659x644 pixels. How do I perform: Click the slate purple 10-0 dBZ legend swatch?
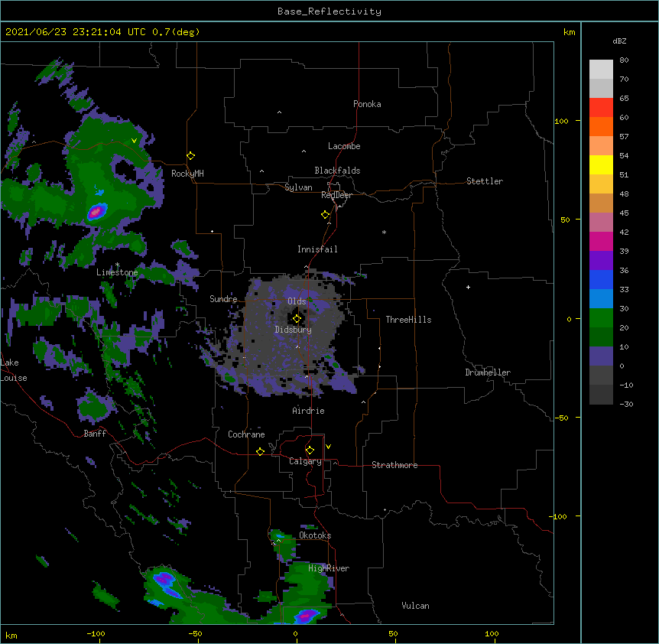tap(601, 356)
